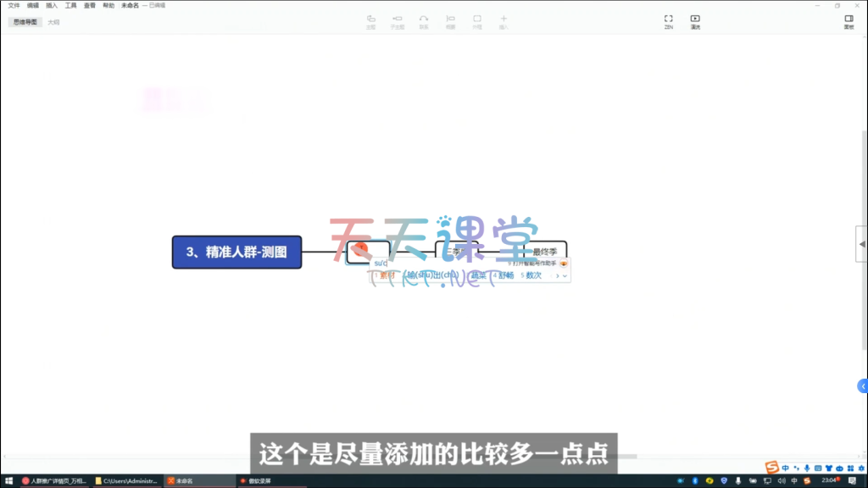Choose the 数次 candidate in IME popup

531,275
